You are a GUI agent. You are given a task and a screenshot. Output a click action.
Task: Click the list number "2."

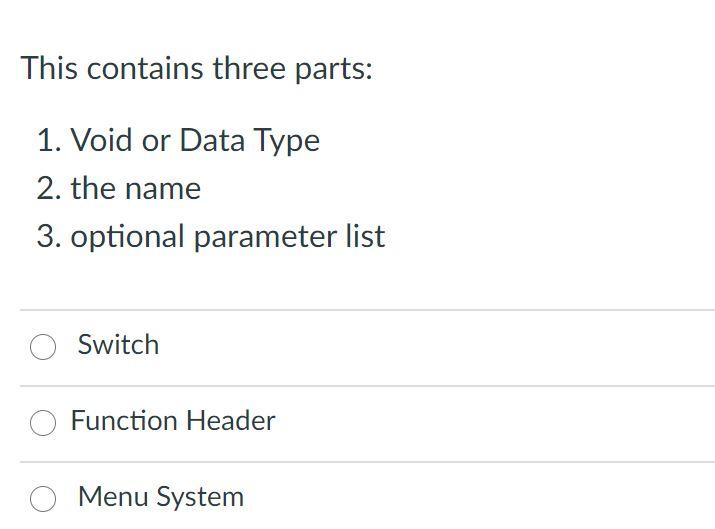(49, 189)
